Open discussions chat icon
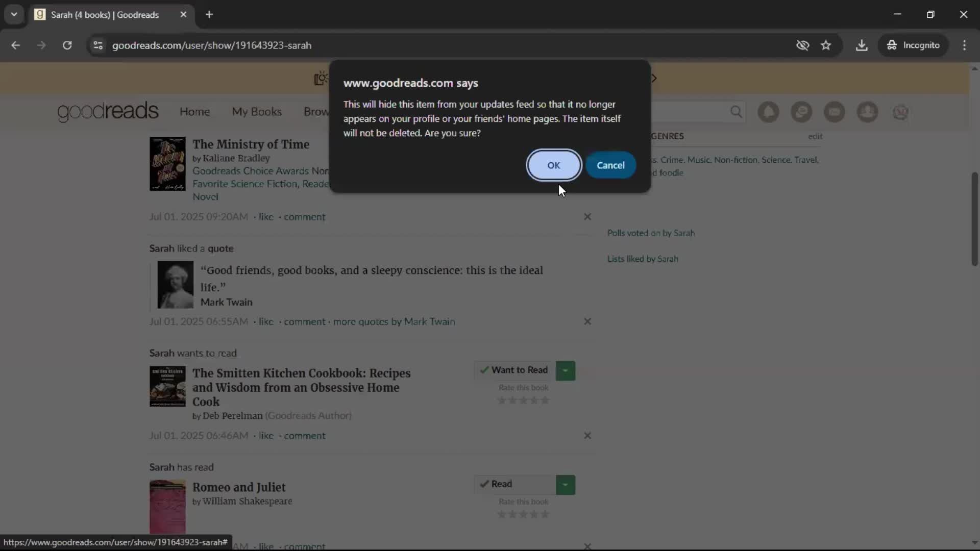Viewport: 980px width, 551px height. (x=801, y=112)
